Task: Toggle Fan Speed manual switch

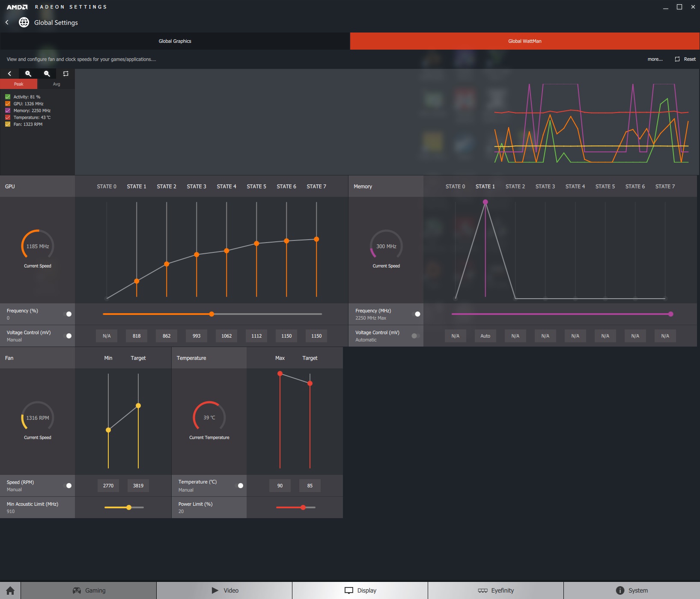Action: coord(68,486)
